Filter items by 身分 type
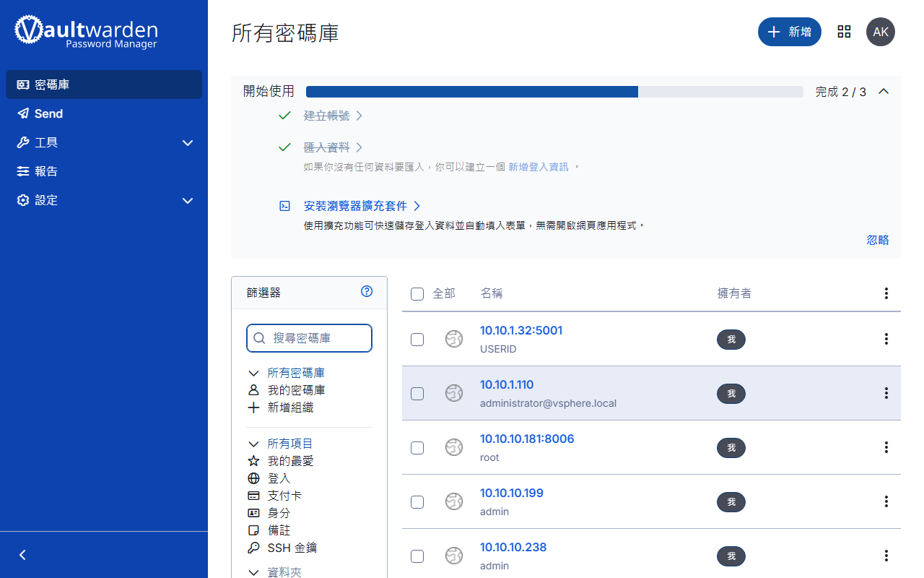Image resolution: width=924 pixels, height=578 pixels. tap(279, 513)
